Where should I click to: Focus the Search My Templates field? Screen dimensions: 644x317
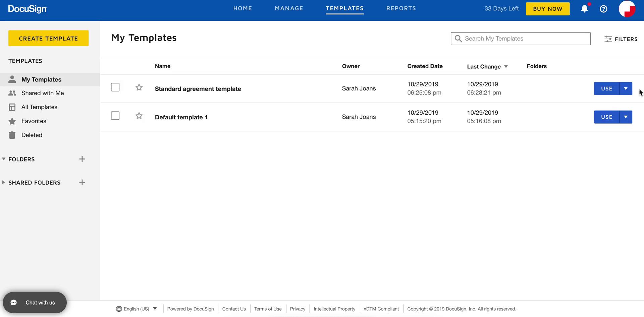point(521,39)
